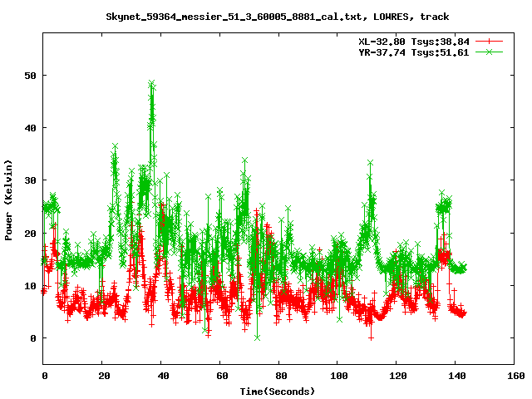The image size is (532, 399).
Task: Click the x-axis value 20
Action: point(104,376)
